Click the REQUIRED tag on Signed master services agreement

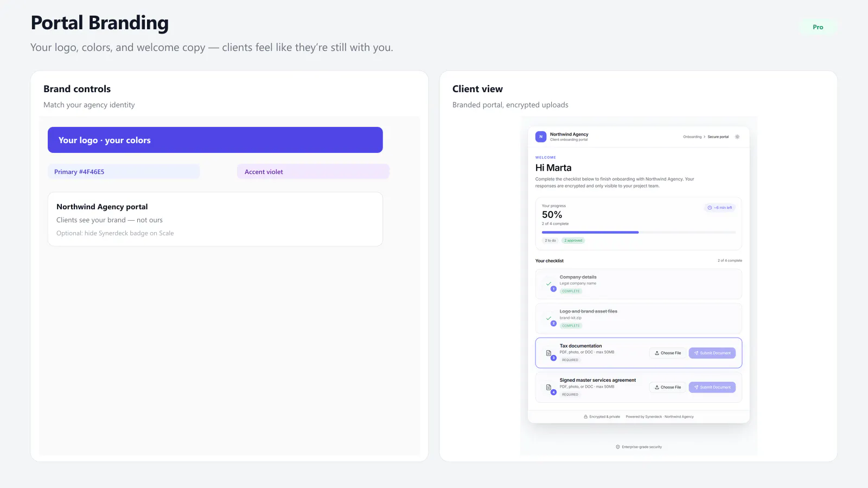click(570, 395)
